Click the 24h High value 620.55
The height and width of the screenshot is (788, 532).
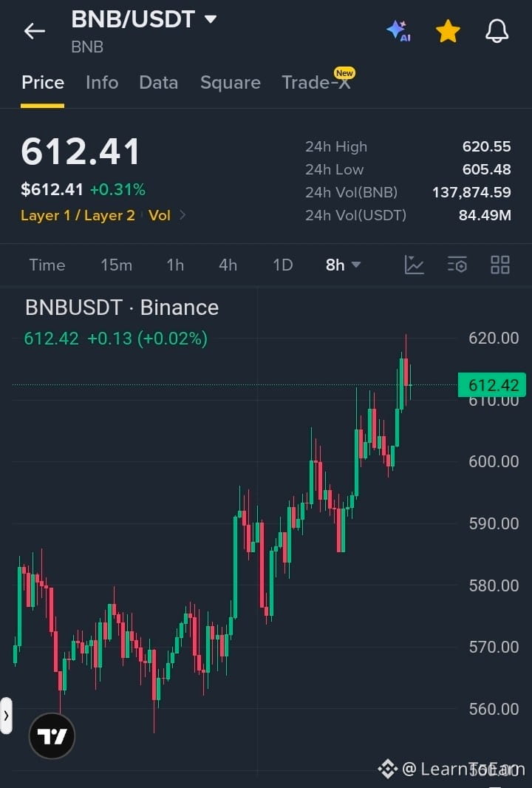click(486, 147)
